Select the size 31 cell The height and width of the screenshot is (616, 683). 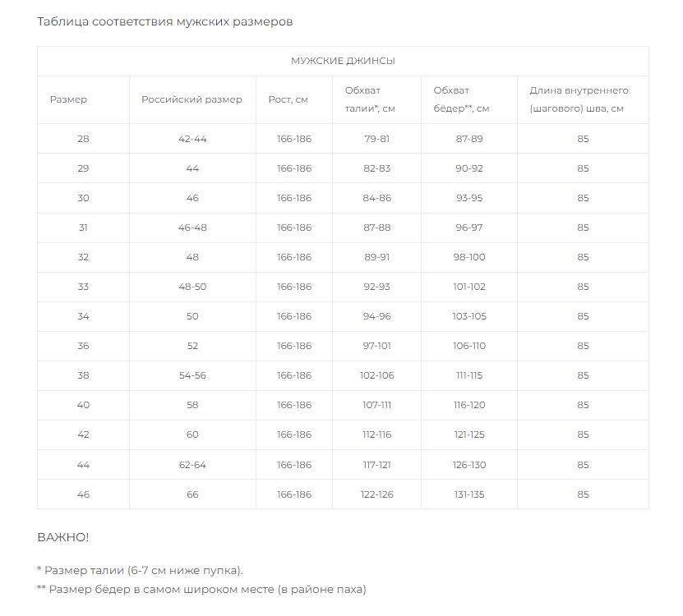tap(83, 228)
